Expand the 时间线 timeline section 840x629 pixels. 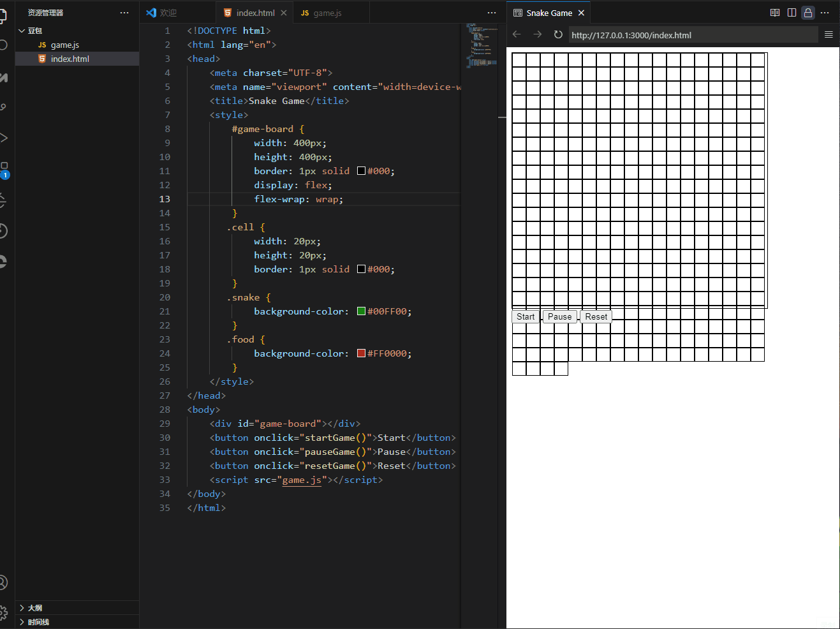pyautogui.click(x=38, y=622)
